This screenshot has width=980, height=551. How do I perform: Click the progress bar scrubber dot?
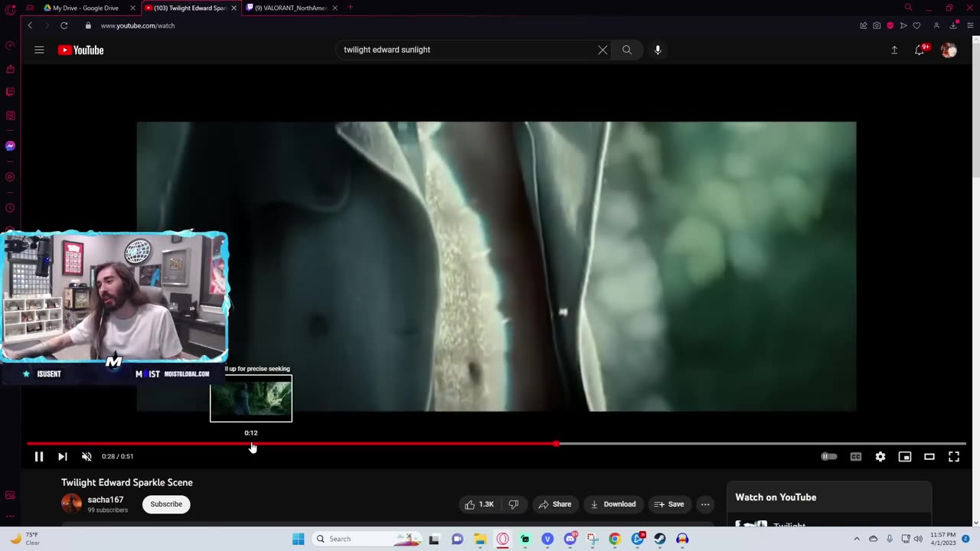click(x=557, y=444)
